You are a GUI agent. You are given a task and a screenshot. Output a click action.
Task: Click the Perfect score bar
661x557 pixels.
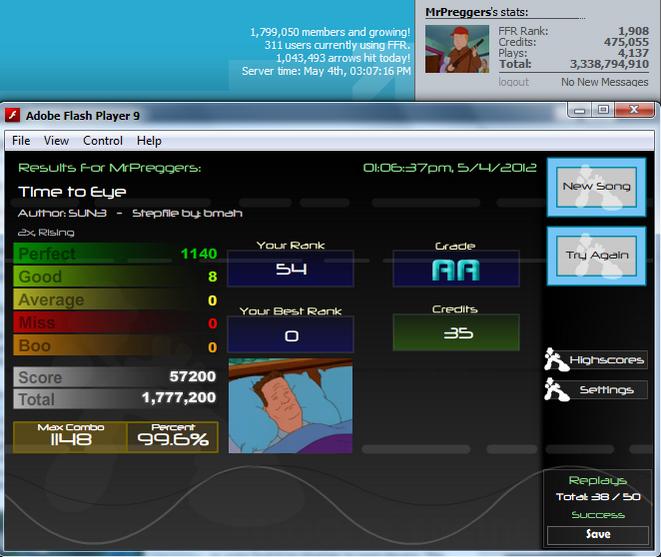pyautogui.click(x=116, y=253)
